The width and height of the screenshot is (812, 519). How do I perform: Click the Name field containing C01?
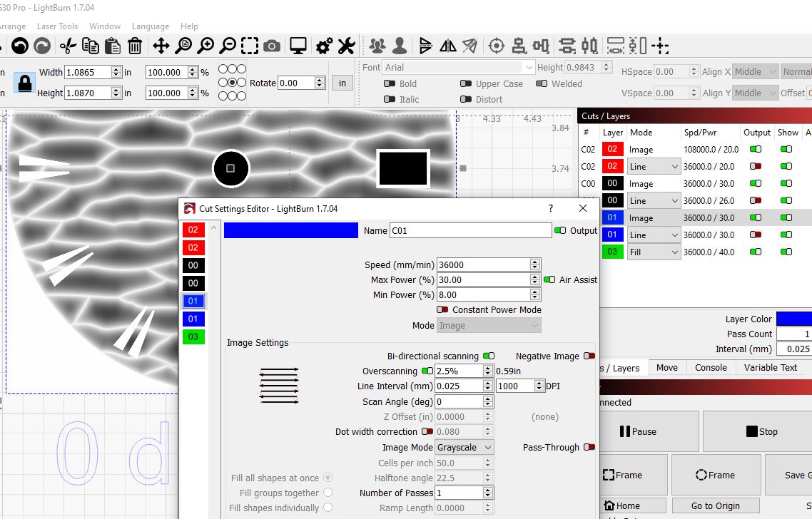470,230
